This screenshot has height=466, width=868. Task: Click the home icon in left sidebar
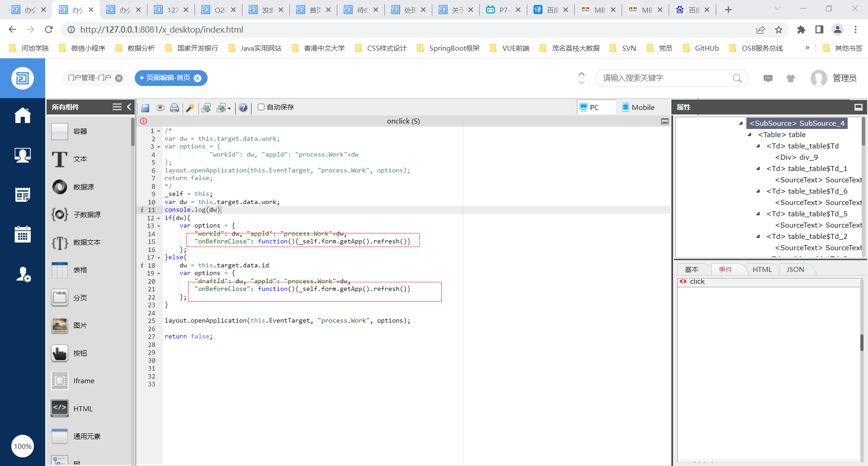tap(22, 115)
